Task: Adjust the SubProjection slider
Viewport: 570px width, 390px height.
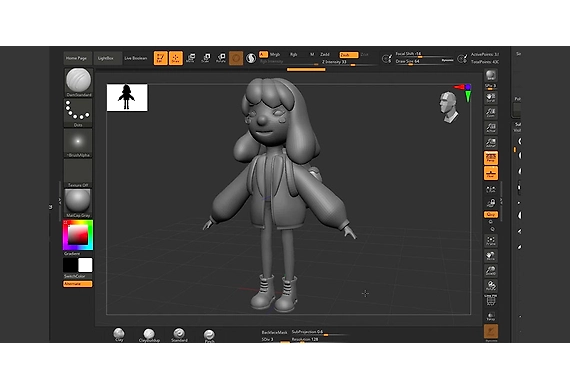Action: click(x=319, y=332)
